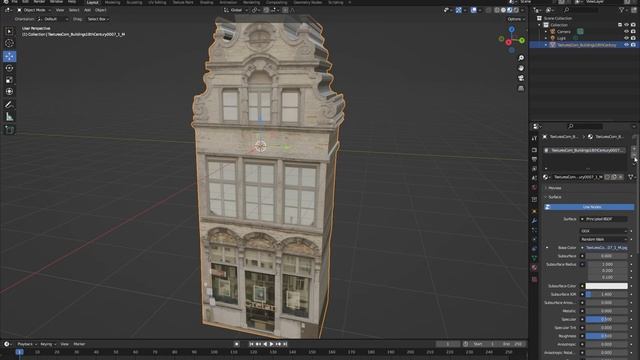Click the viewport Zoom magnifier icon

click(521, 58)
